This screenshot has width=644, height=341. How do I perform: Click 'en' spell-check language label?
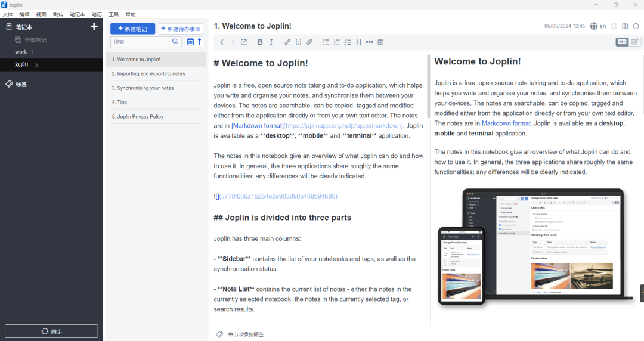tap(602, 26)
